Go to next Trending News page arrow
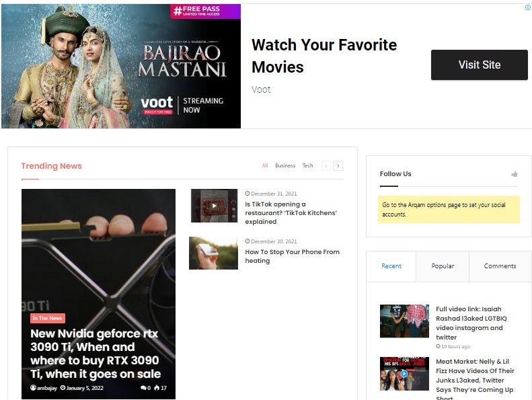 [x=338, y=165]
